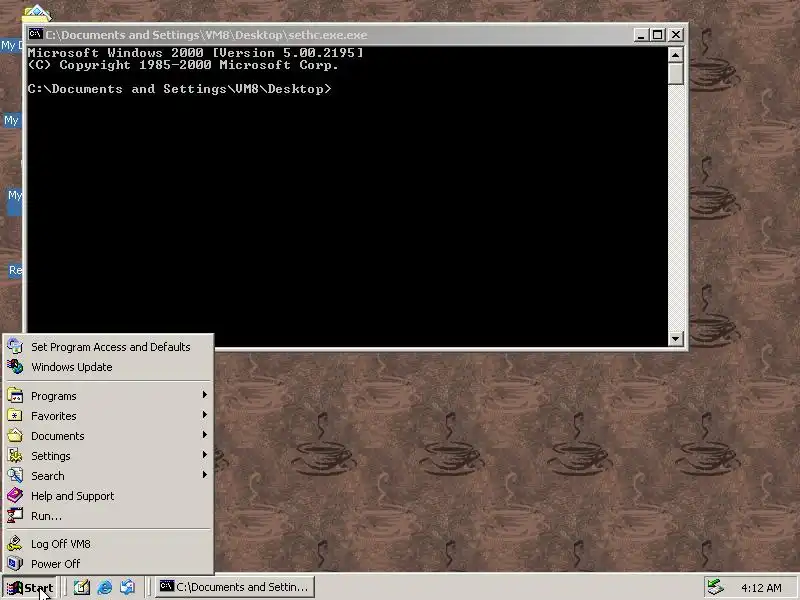Viewport: 800px width, 600px height.
Task: Click the Log Off VM8 key icon
Action: pyautogui.click(x=15, y=543)
